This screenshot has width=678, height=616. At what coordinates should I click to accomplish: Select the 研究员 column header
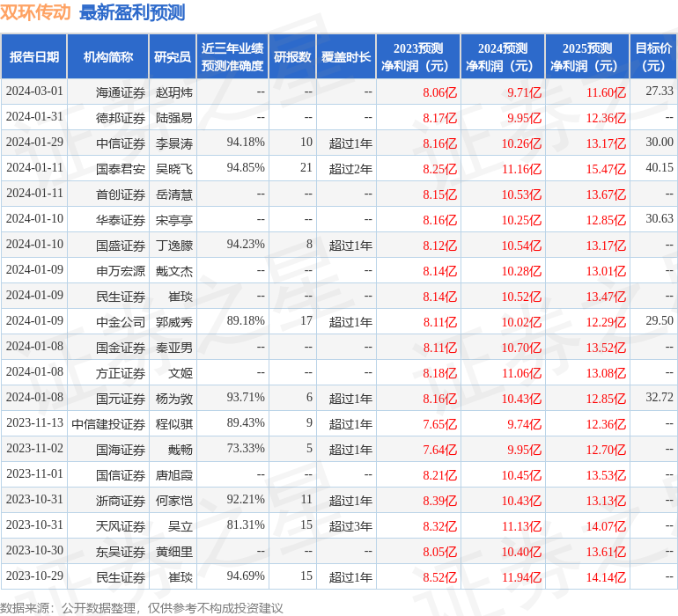click(x=173, y=56)
